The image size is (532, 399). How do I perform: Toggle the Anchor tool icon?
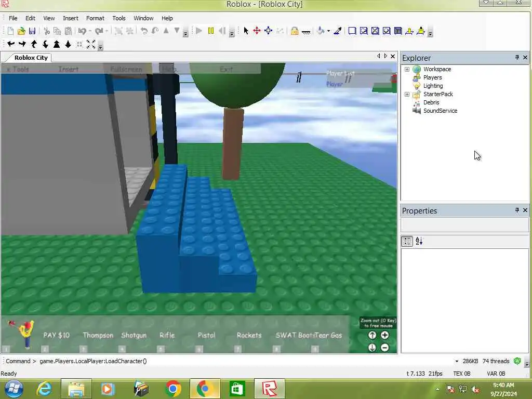[x=305, y=32]
